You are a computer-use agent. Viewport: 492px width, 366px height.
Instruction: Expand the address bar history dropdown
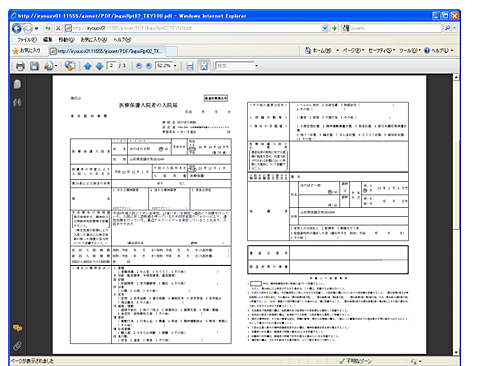coord(325,28)
